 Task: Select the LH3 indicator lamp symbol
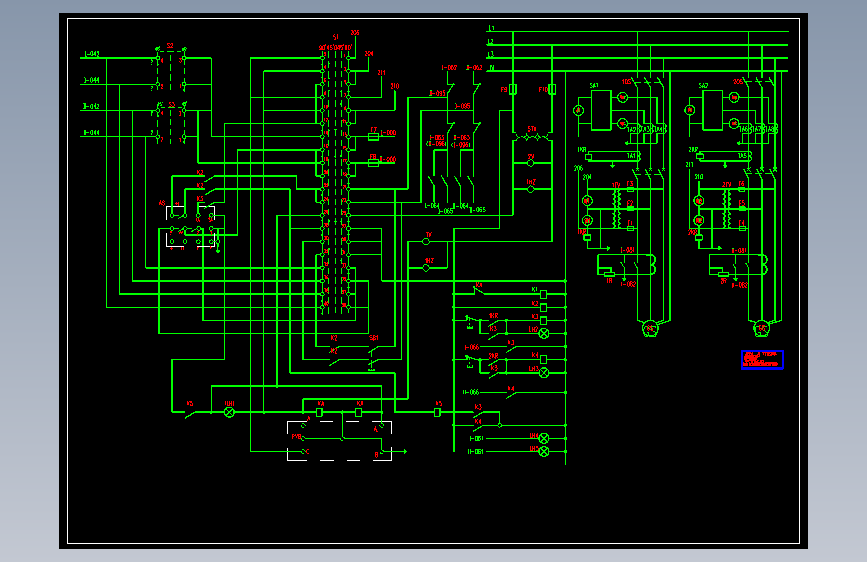544,372
